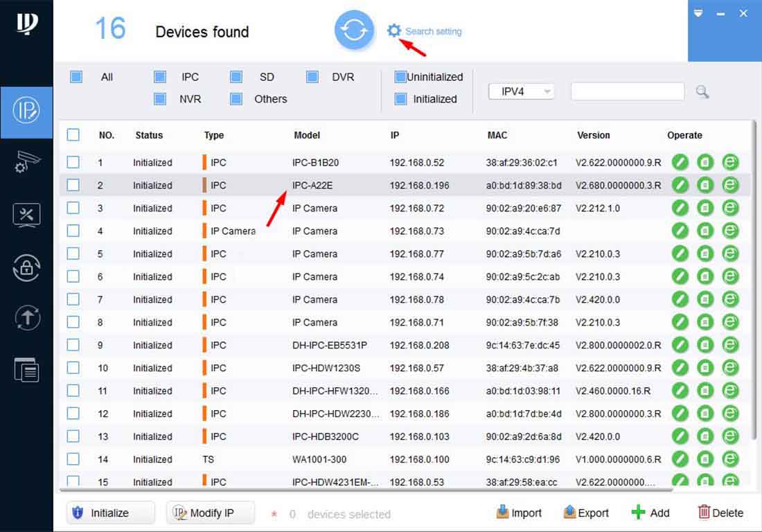Open web icon for DH-IPC-EB5531P row
762x532 pixels.
(x=730, y=345)
